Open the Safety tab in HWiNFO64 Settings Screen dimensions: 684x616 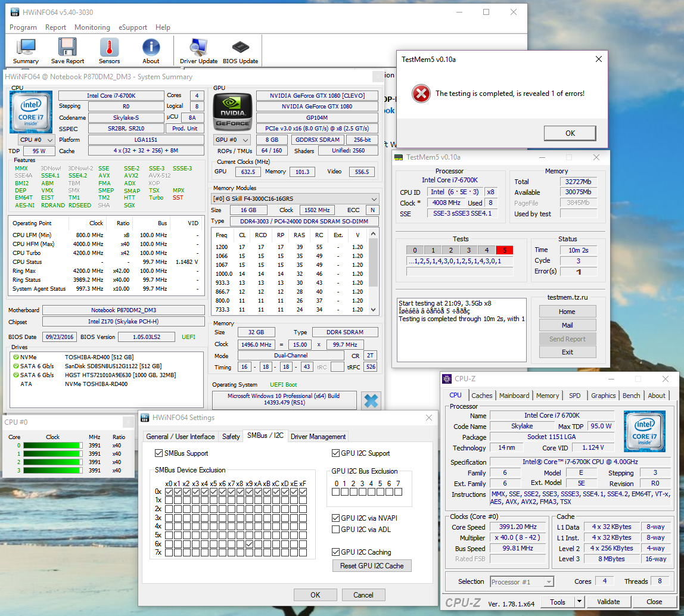231,436
